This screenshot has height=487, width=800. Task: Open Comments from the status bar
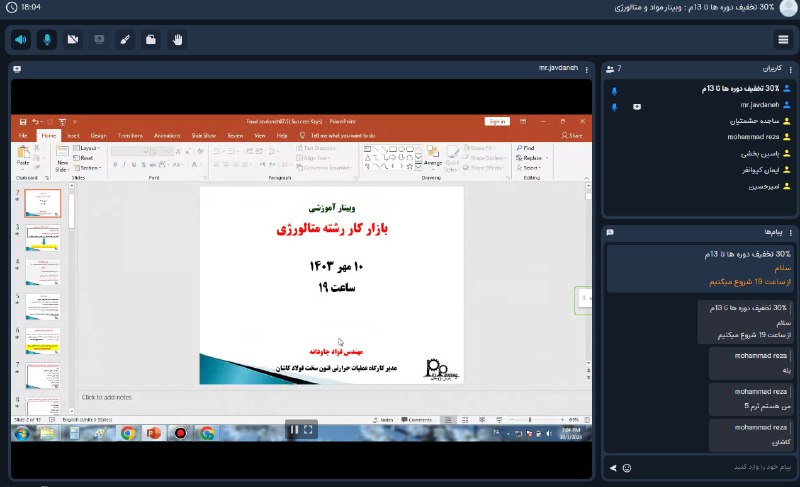point(416,420)
